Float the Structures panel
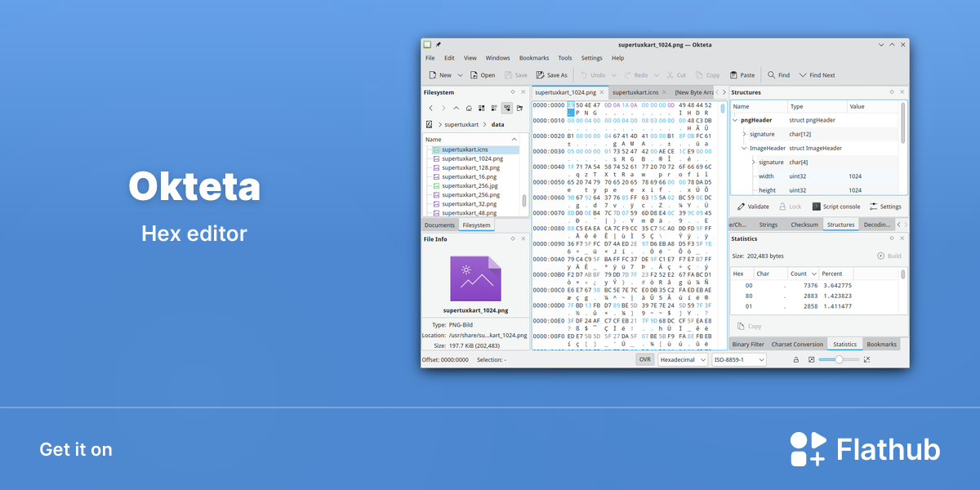980x490 pixels. point(891,92)
